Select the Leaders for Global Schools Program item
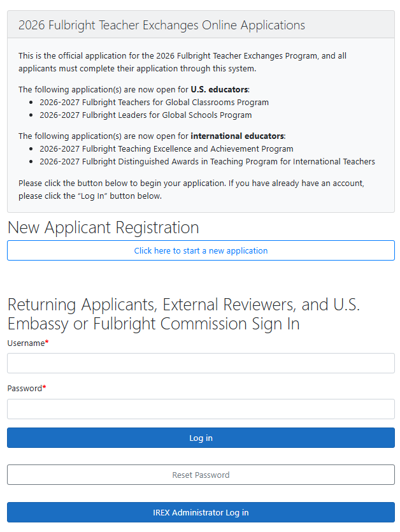Screen dimensions: 400x532 click(146, 115)
